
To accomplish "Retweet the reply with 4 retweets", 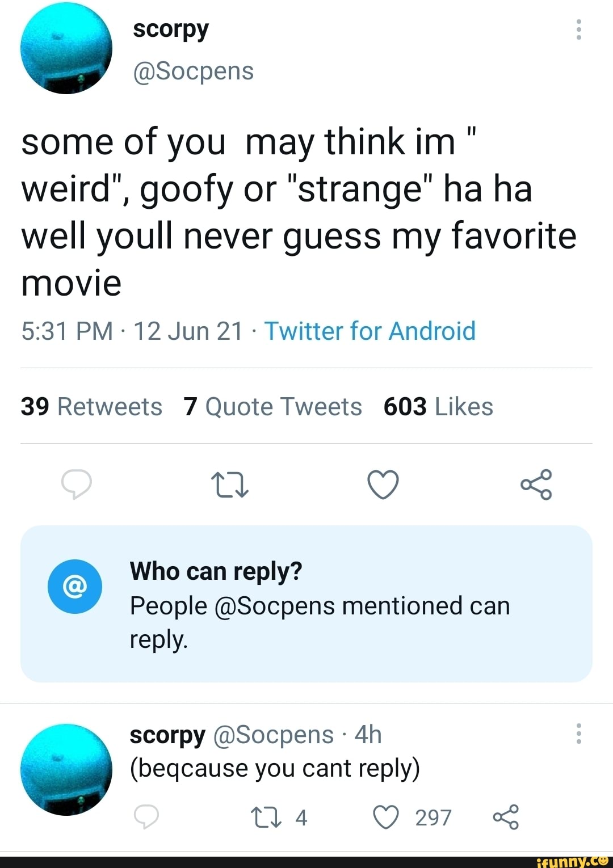I will pos(266,818).
